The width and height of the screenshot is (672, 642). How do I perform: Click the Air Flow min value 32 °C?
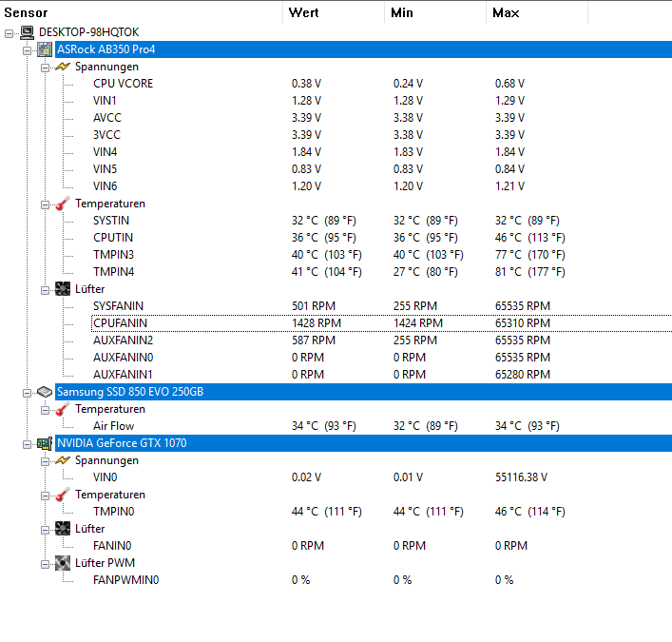tap(426, 426)
